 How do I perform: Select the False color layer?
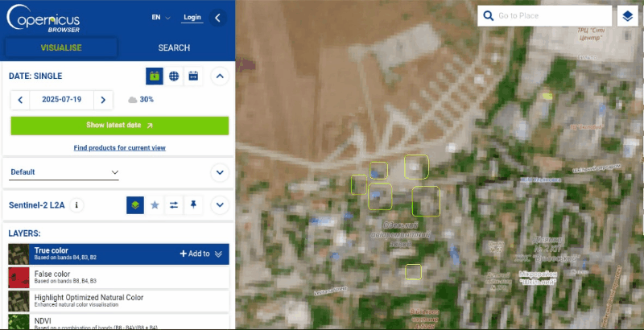[118, 278]
